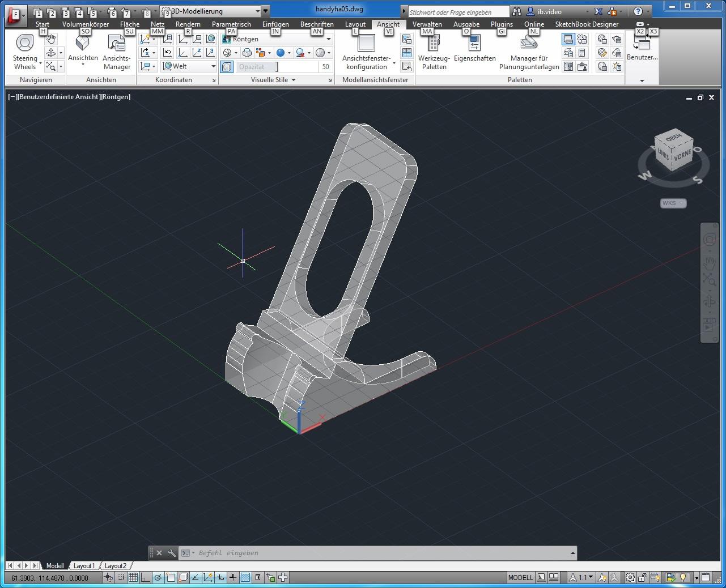The height and width of the screenshot is (588, 726).
Task: Open Ansichtsfensterkonfiguration icon
Action: pos(367,43)
